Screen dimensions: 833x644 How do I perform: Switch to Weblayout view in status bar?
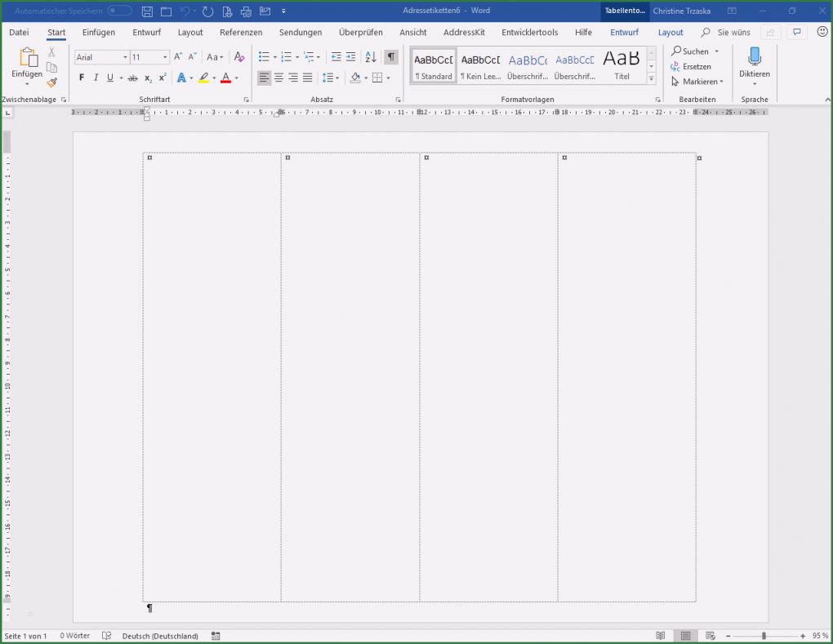point(711,635)
